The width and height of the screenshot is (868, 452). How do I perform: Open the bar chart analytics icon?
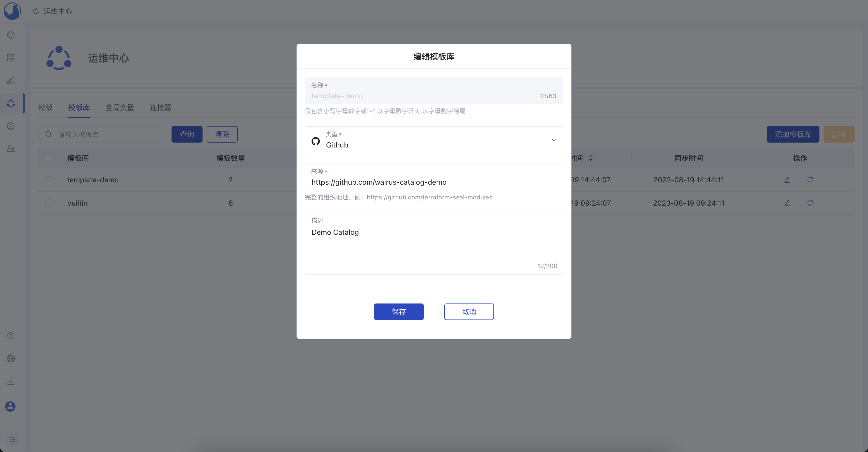11,81
